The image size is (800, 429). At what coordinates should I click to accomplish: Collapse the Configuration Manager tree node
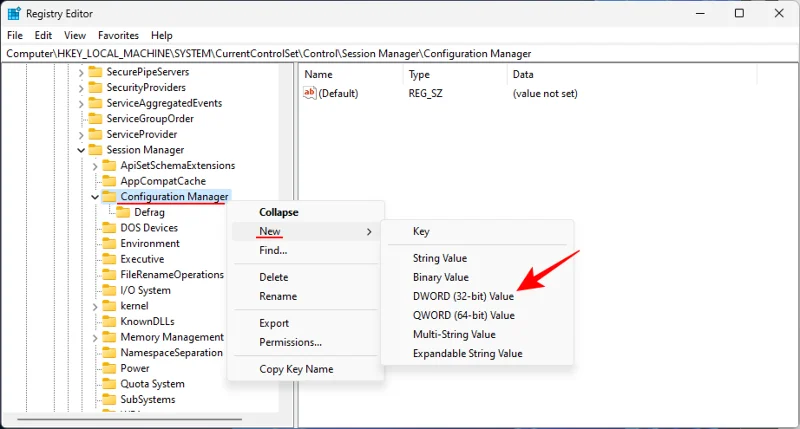(x=96, y=197)
